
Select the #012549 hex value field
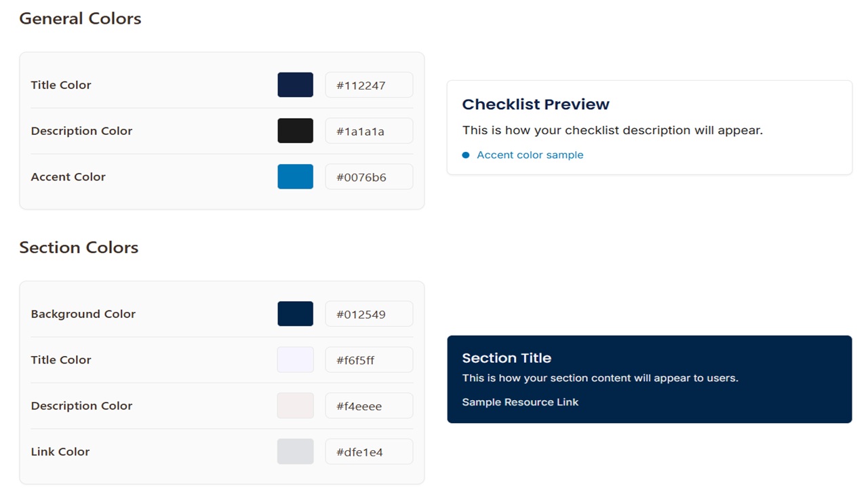click(x=369, y=313)
